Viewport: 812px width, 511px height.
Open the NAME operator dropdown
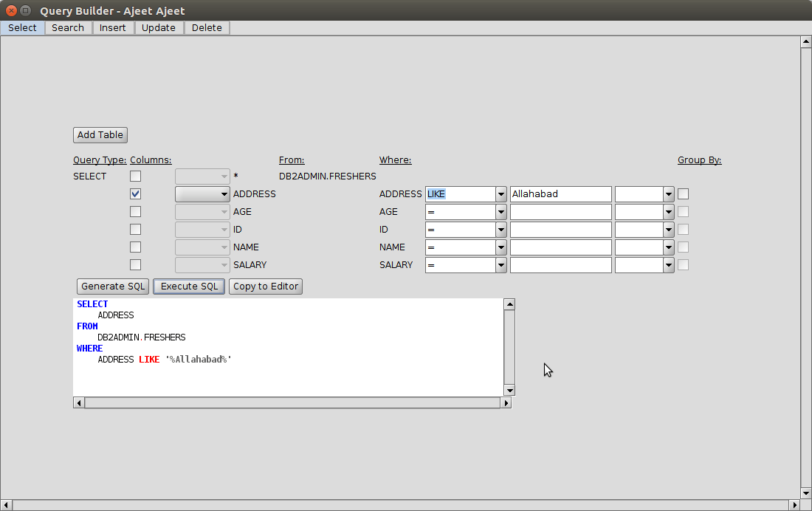500,247
